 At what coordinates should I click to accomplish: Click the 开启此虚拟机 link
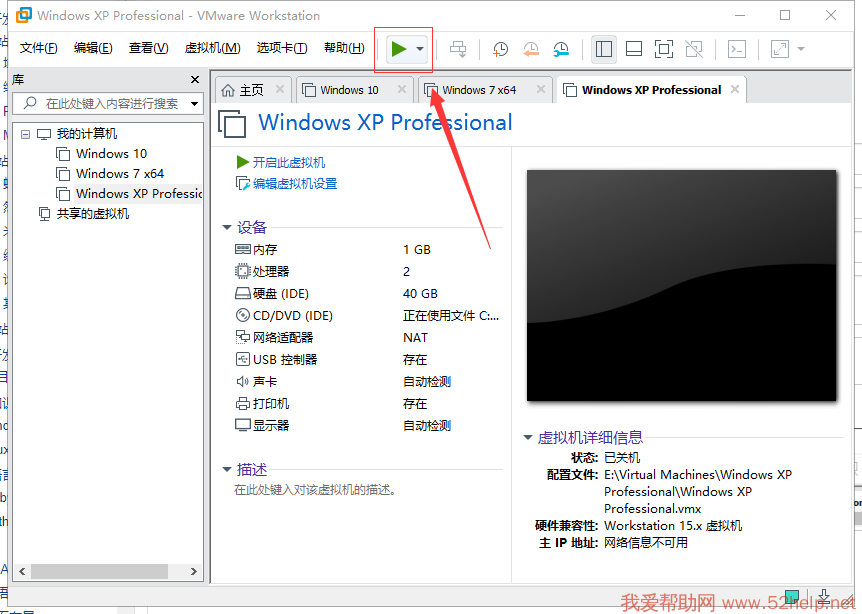(x=288, y=162)
